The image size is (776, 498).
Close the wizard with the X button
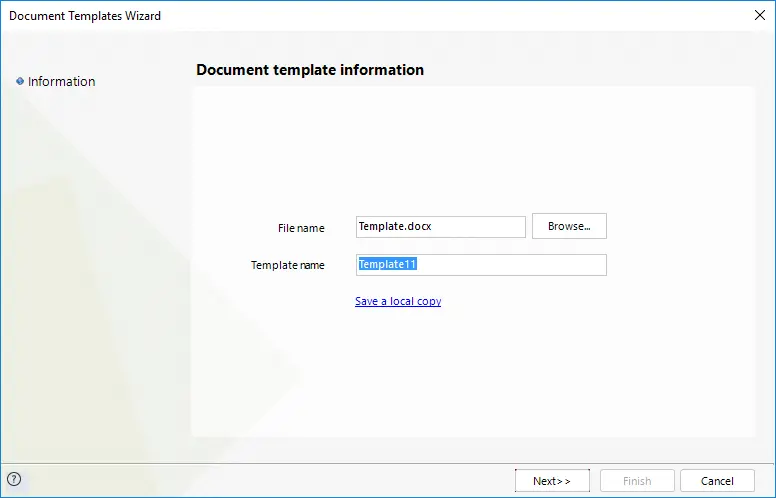pos(760,15)
